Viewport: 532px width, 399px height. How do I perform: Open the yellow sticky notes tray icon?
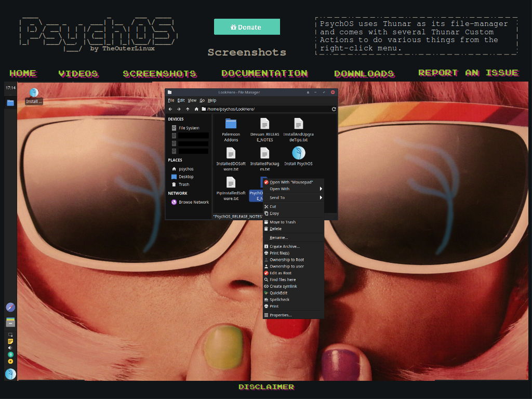[x=10, y=341]
